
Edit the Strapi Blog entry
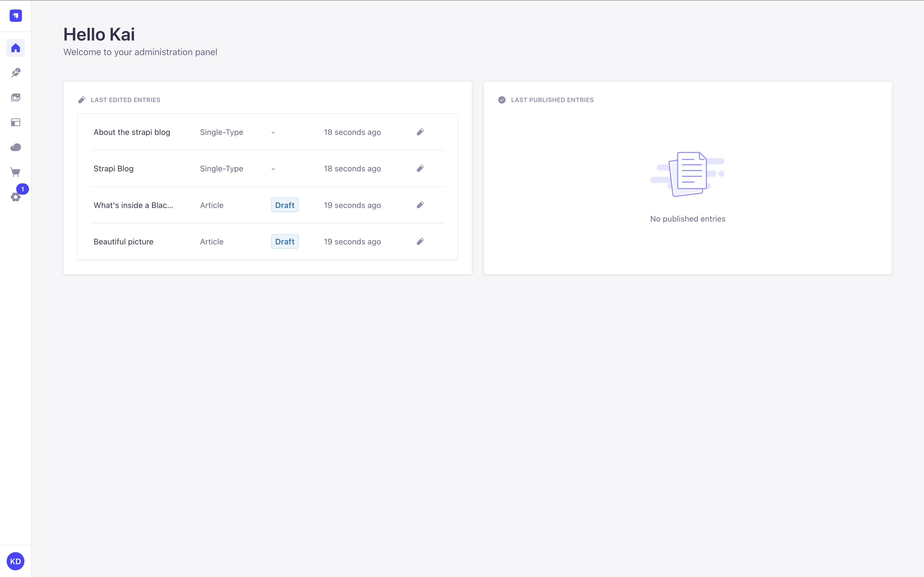coord(420,168)
